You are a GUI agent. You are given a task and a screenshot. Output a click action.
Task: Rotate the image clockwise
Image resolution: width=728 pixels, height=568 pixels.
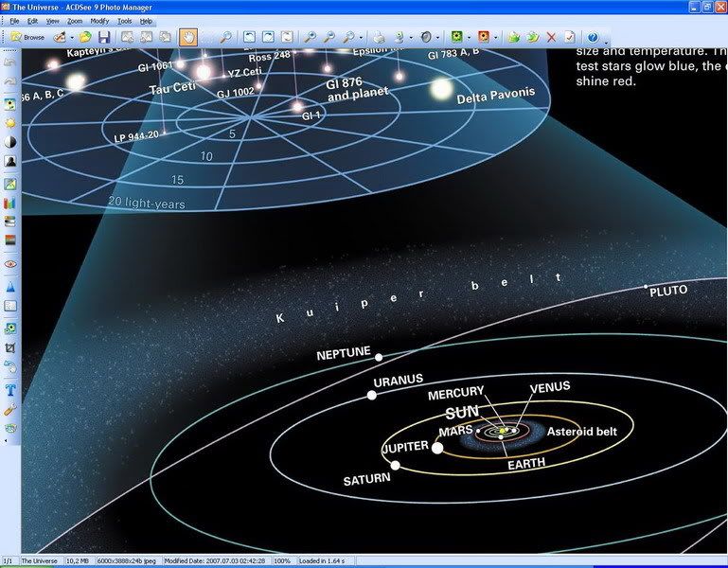268,37
